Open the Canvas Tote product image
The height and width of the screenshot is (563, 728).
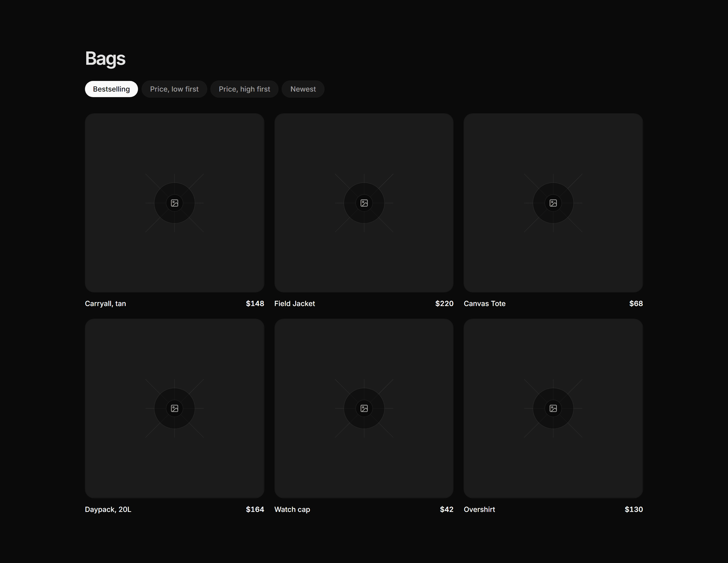(x=553, y=203)
